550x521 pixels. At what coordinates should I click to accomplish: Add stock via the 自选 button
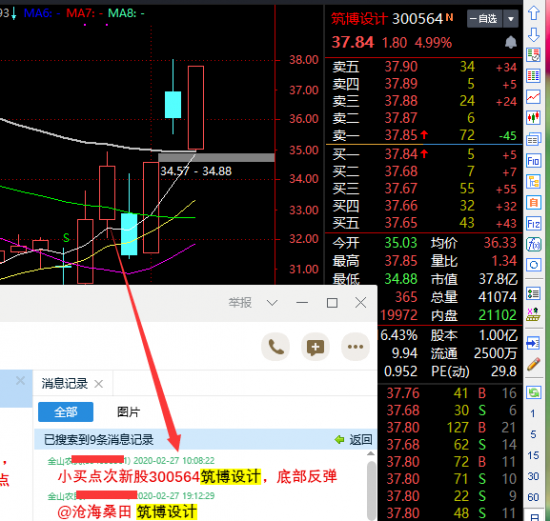484,19
